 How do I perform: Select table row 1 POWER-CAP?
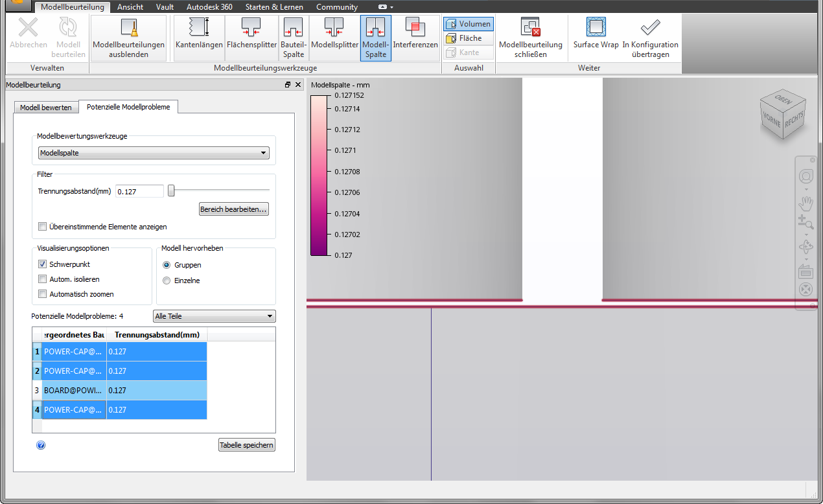(120, 351)
